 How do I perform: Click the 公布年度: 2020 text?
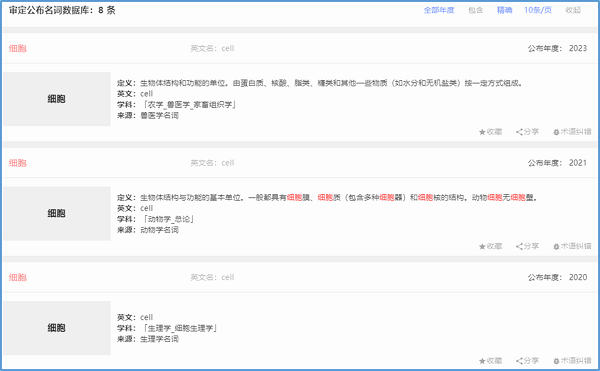(x=557, y=277)
